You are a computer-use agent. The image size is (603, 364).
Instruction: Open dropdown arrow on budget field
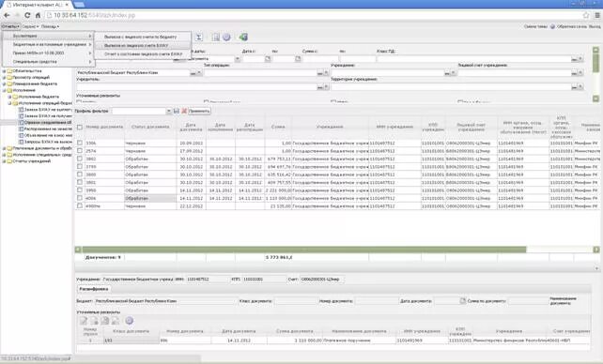tap(199, 73)
